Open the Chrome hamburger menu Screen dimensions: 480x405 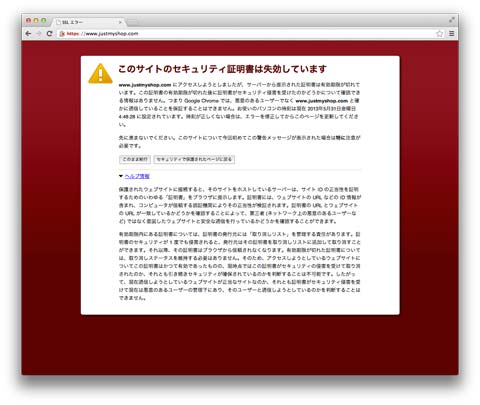point(452,34)
